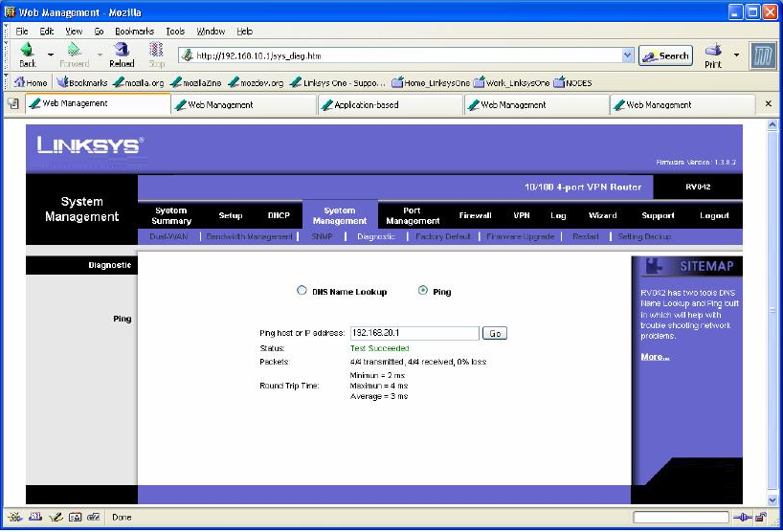Open the View menu
783x532 pixels.
click(x=74, y=31)
